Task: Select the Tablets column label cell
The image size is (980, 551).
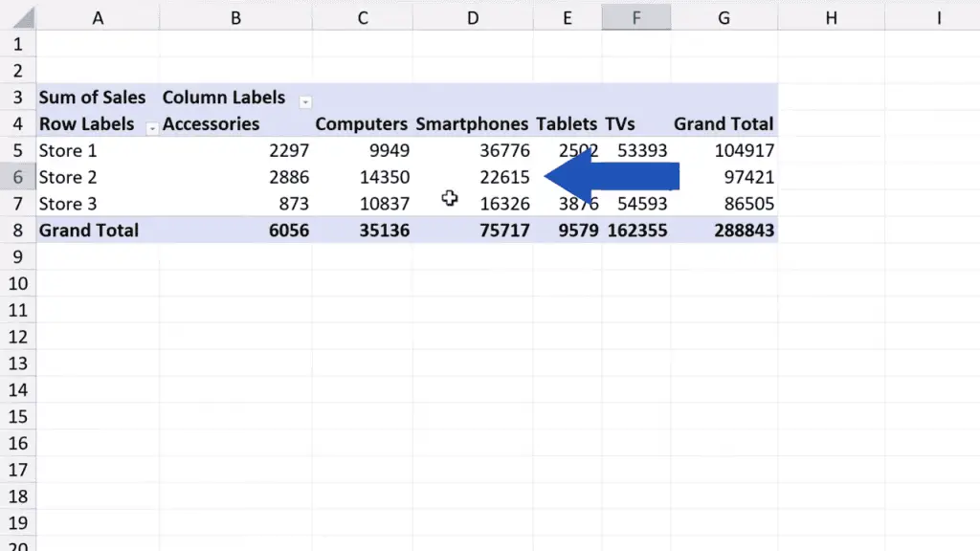Action: [566, 124]
